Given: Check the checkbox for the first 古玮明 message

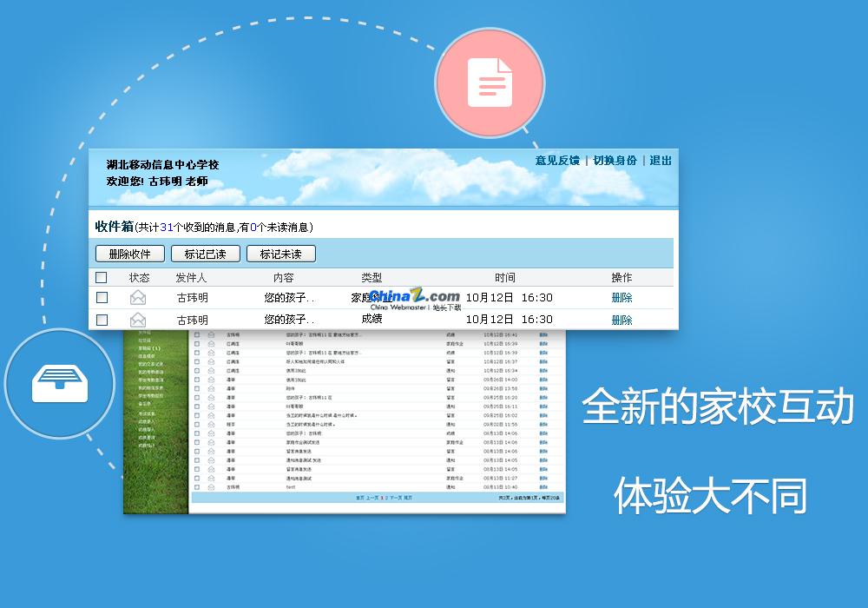Looking at the screenshot, I should point(101,297).
